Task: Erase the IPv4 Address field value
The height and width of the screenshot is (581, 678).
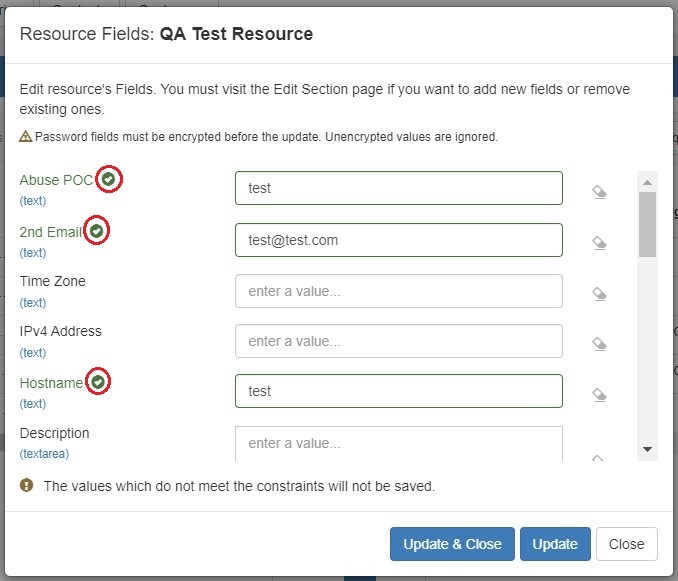Action: (x=599, y=343)
